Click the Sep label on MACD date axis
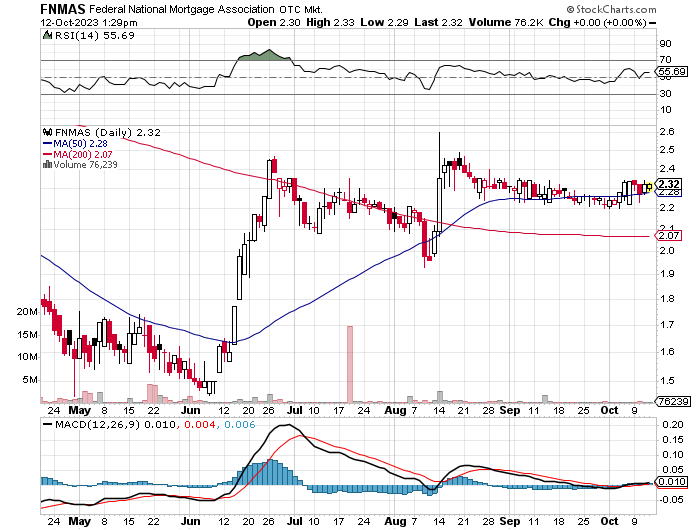 point(509,521)
